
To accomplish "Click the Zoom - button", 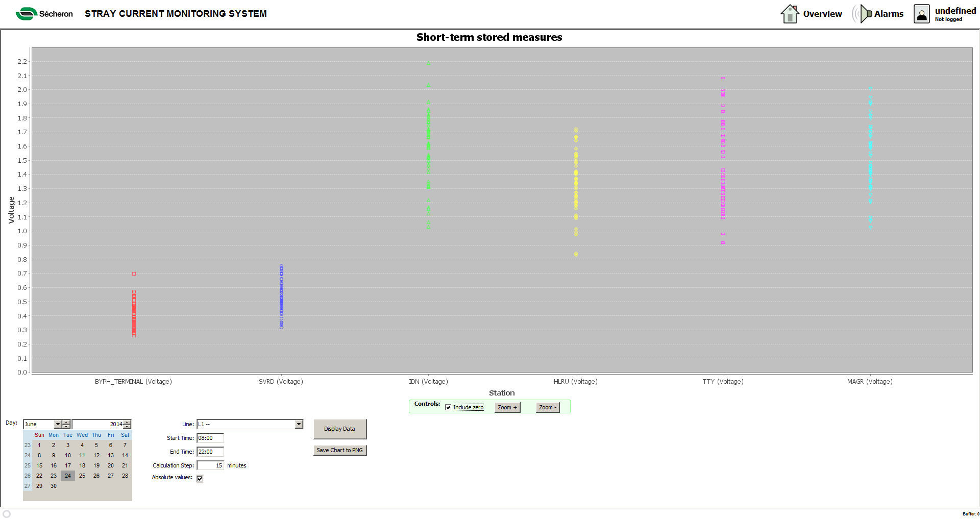I will [548, 407].
